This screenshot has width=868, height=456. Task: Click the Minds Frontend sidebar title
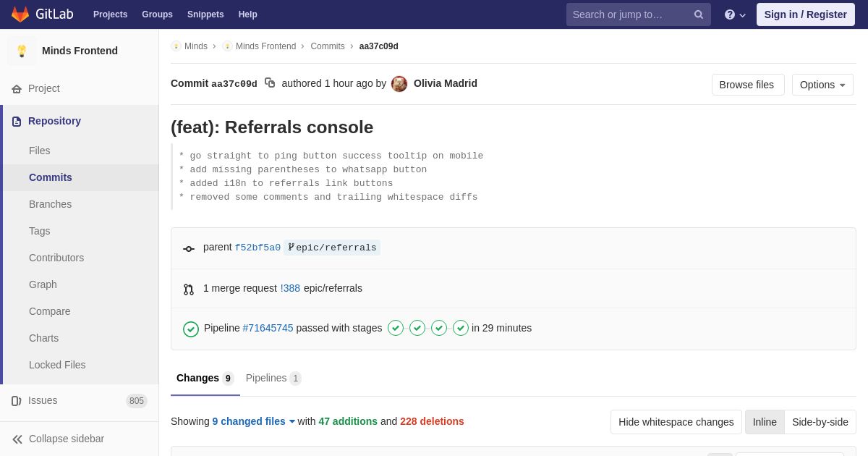(80, 51)
